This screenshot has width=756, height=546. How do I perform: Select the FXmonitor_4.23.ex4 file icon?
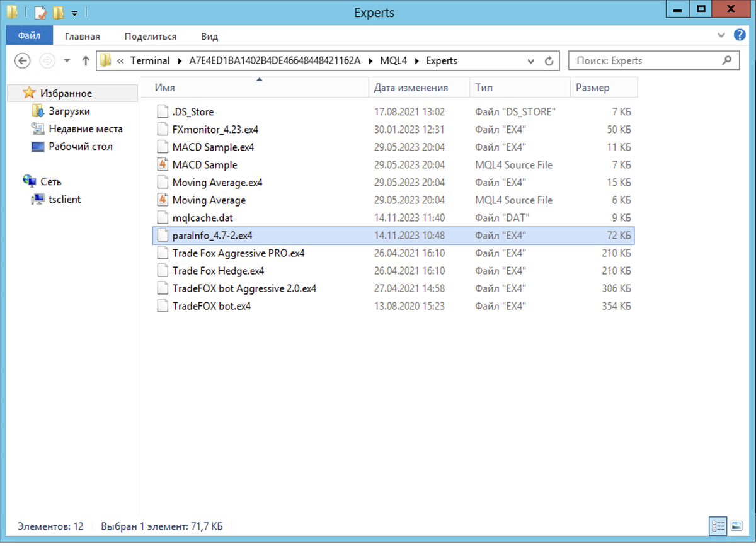163,130
